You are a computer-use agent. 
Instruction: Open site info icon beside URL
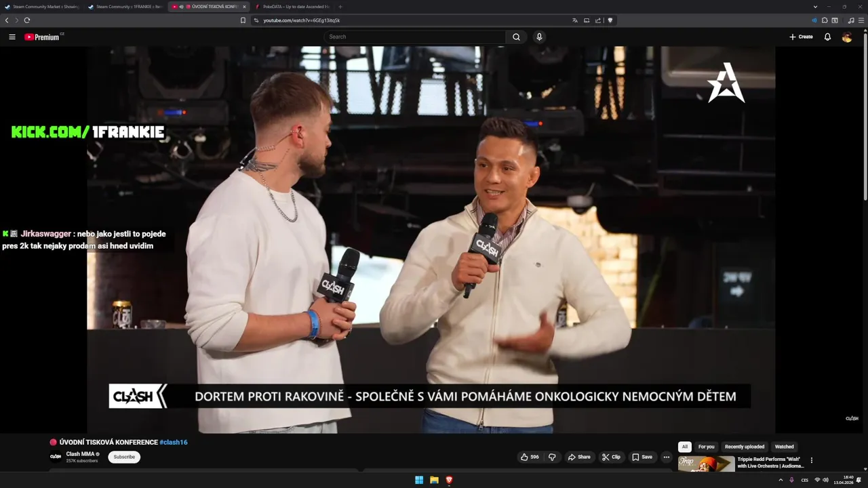(x=256, y=20)
